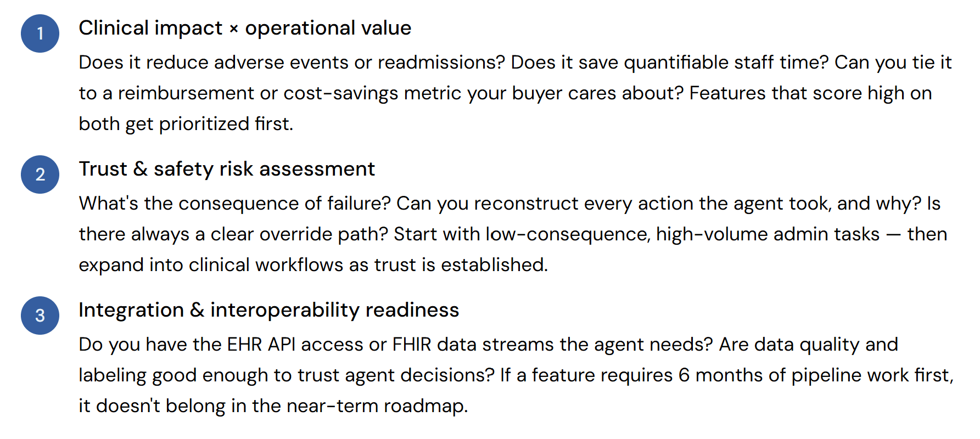This screenshot has width=980, height=439.
Task: Click the multiplication sign in the first heading
Action: [234, 30]
